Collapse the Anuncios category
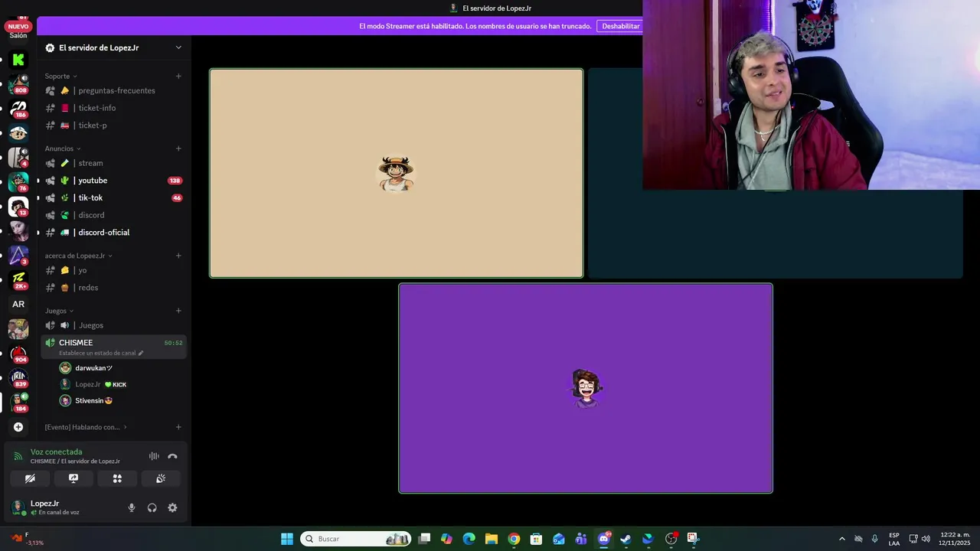 [63, 148]
